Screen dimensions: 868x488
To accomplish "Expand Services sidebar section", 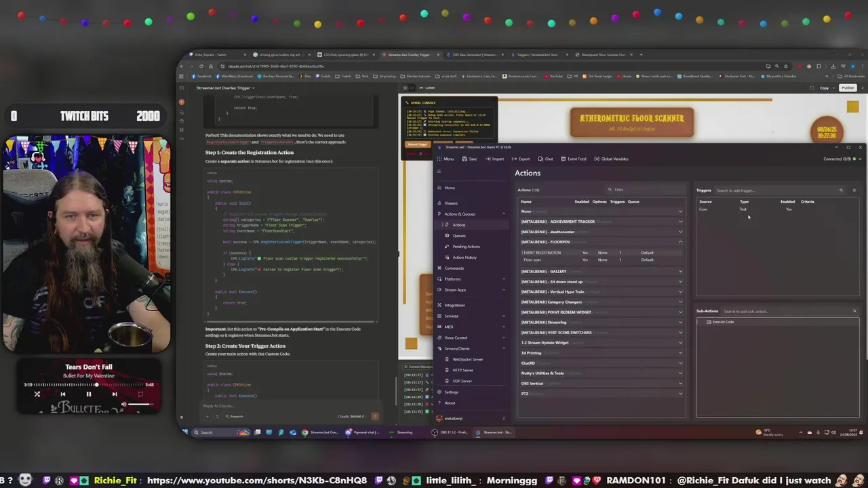I will tap(503, 316).
